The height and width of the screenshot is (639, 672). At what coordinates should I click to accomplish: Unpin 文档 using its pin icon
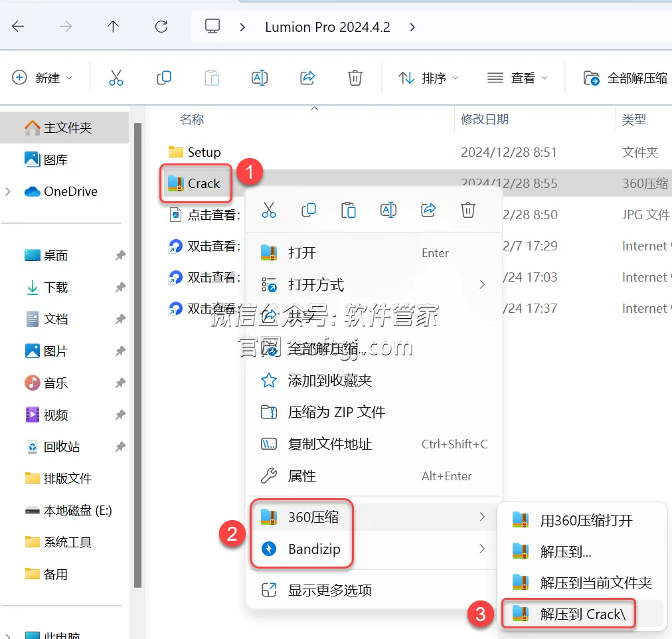pyautogui.click(x=120, y=319)
